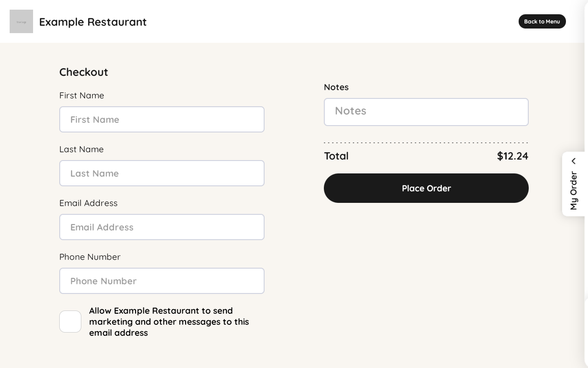Image resolution: width=588 pixels, height=368 pixels.
Task: Click the Total label
Action: pos(336,156)
